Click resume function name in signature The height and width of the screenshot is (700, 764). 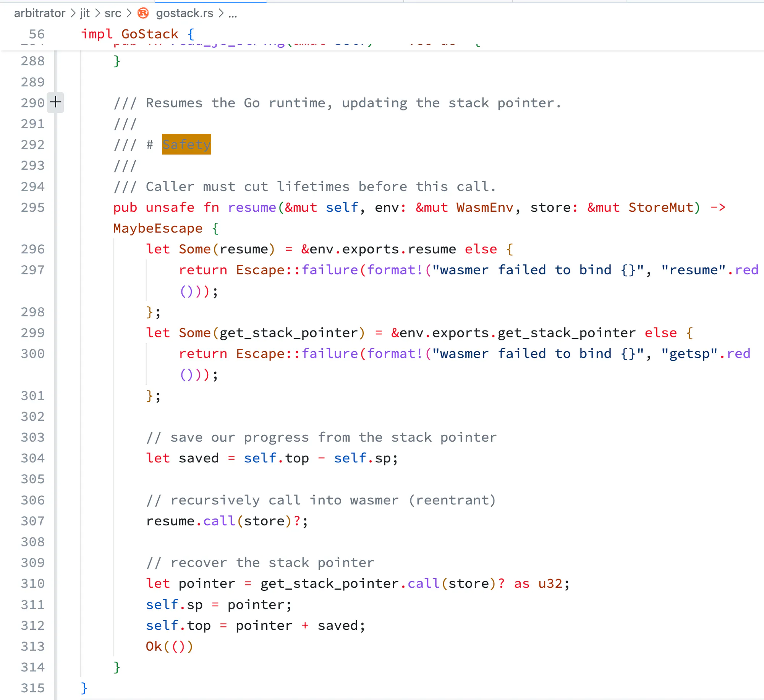point(252,207)
